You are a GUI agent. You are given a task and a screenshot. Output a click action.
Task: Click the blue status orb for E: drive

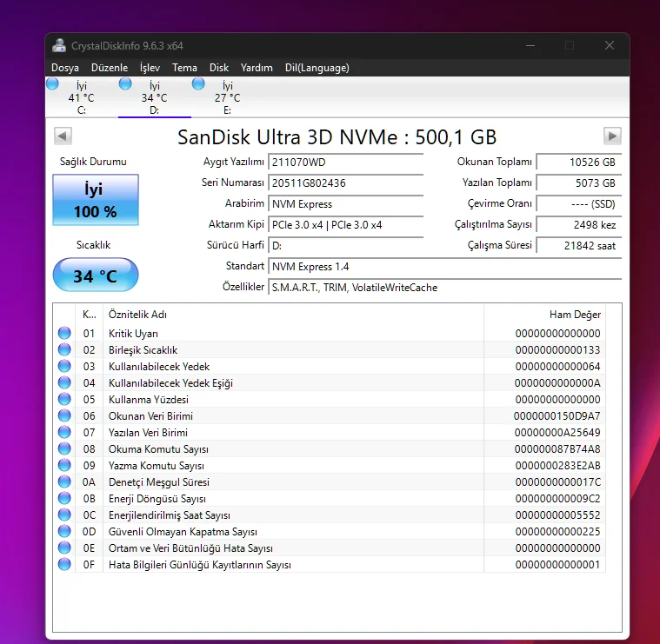(198, 83)
